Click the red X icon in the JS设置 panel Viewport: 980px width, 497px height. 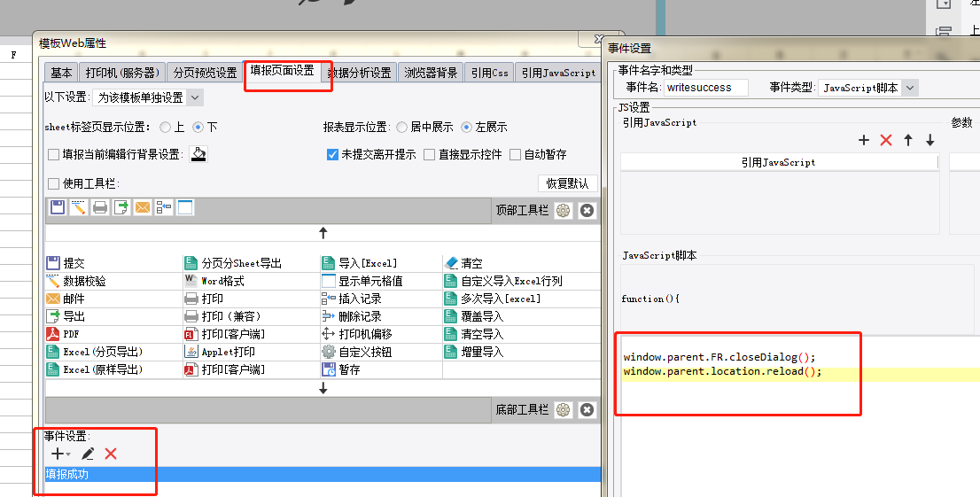(885, 140)
